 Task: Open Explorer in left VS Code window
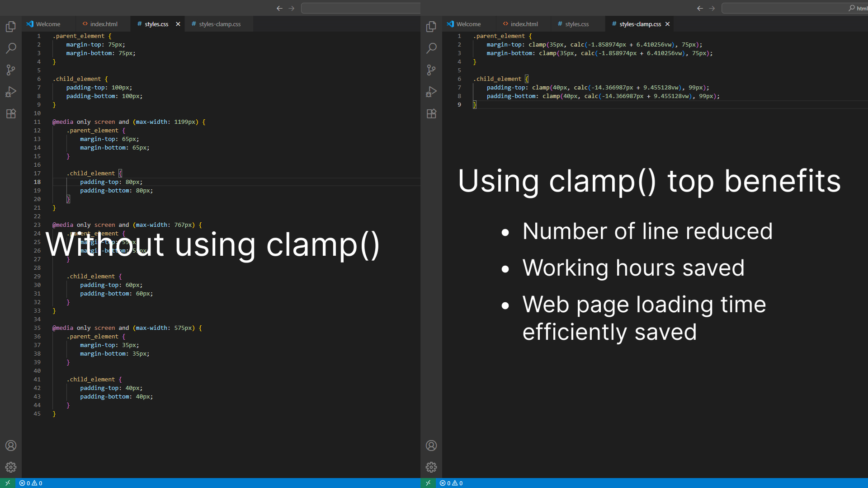point(11,27)
